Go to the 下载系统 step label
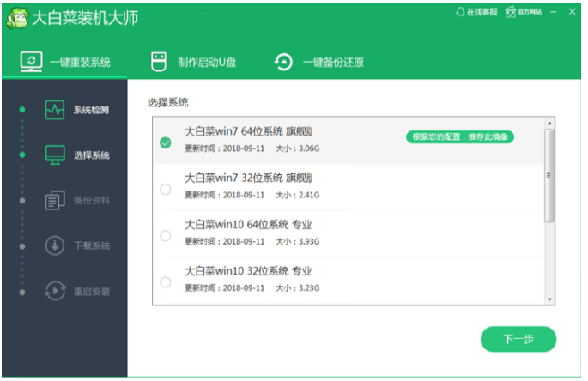 coord(92,246)
